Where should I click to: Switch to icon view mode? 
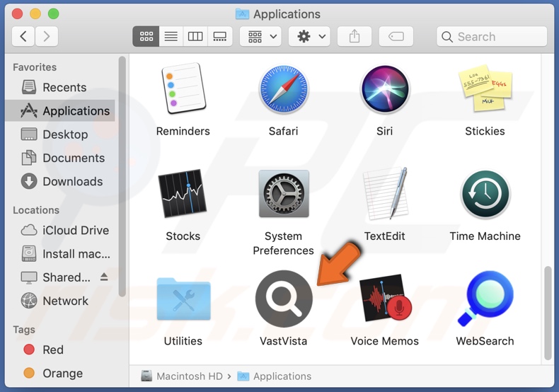click(146, 36)
